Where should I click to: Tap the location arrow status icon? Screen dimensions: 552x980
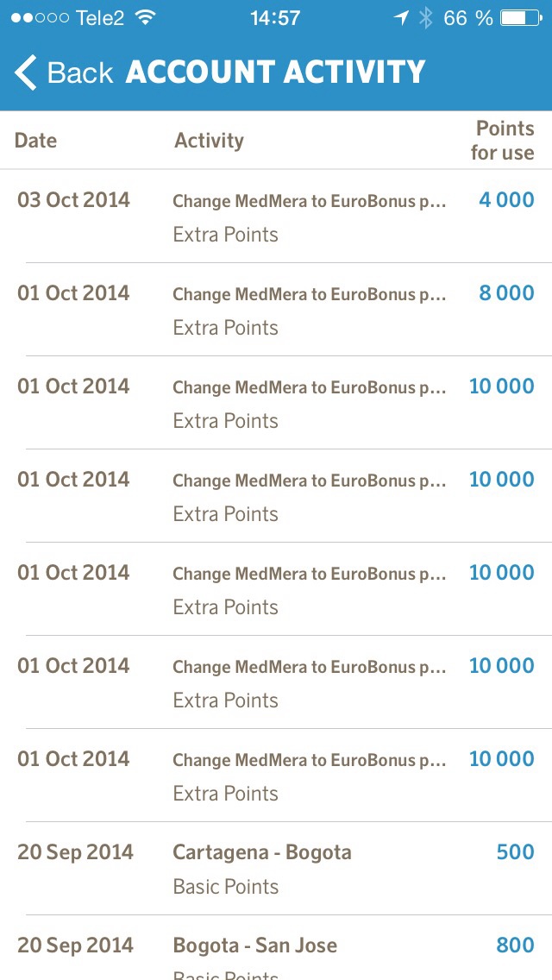pos(401,18)
